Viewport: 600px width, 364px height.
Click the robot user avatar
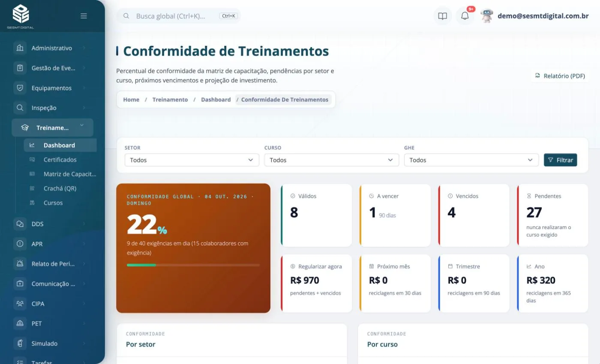tap(487, 16)
